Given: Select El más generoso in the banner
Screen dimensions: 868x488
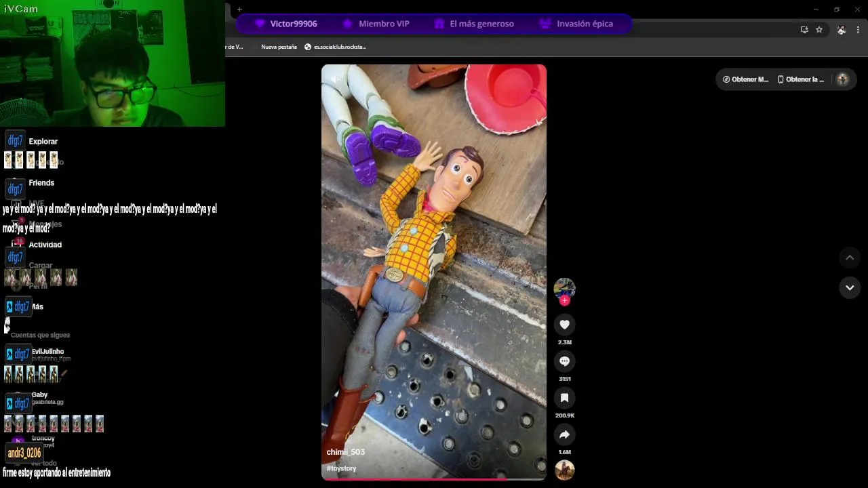Looking at the screenshot, I should click(473, 24).
